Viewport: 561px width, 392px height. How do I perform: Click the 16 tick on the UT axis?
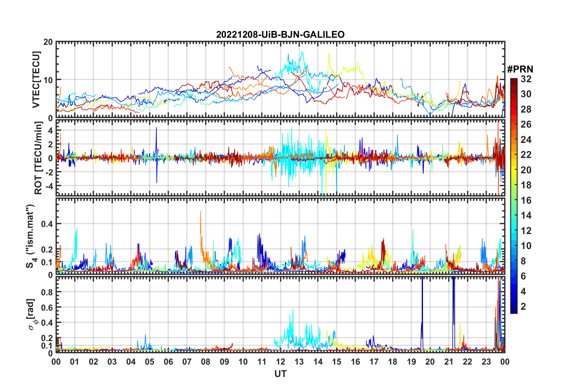click(x=355, y=362)
